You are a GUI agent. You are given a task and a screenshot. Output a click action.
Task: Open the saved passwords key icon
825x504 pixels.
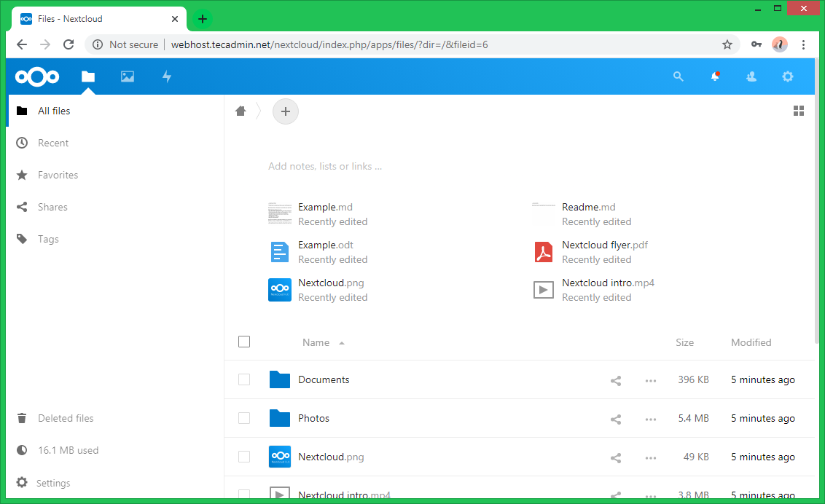[x=756, y=44]
